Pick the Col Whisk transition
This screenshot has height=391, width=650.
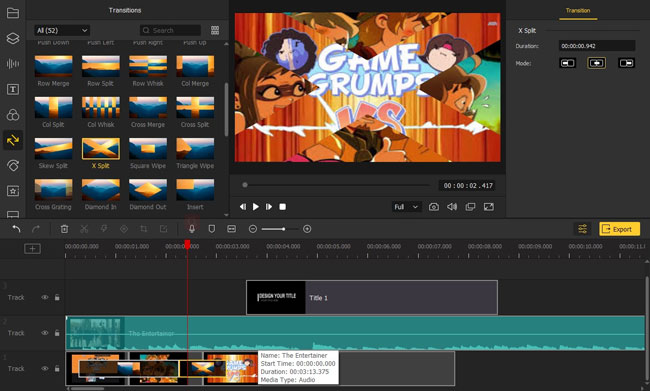coord(101,107)
